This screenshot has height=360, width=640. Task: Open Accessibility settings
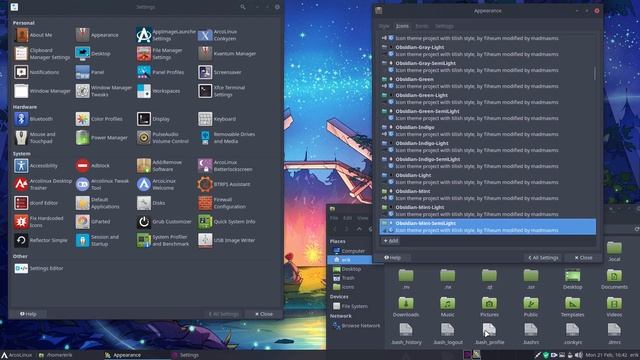point(36,166)
